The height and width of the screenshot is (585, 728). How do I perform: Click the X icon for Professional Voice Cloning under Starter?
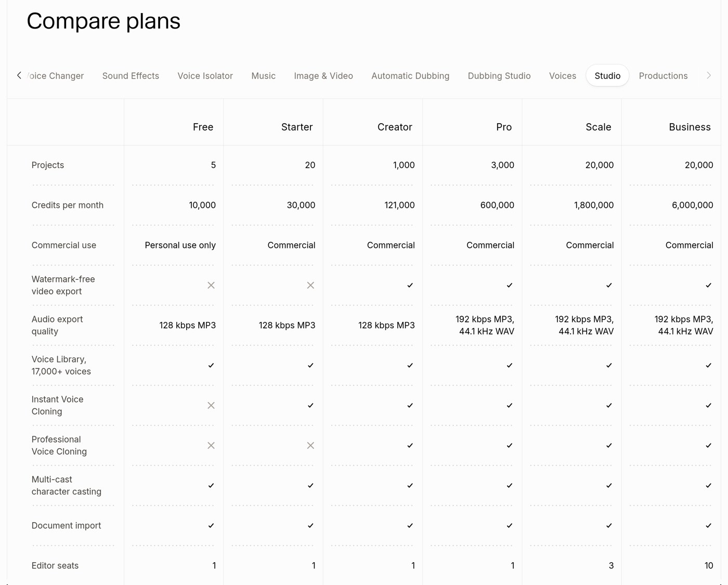[310, 446]
